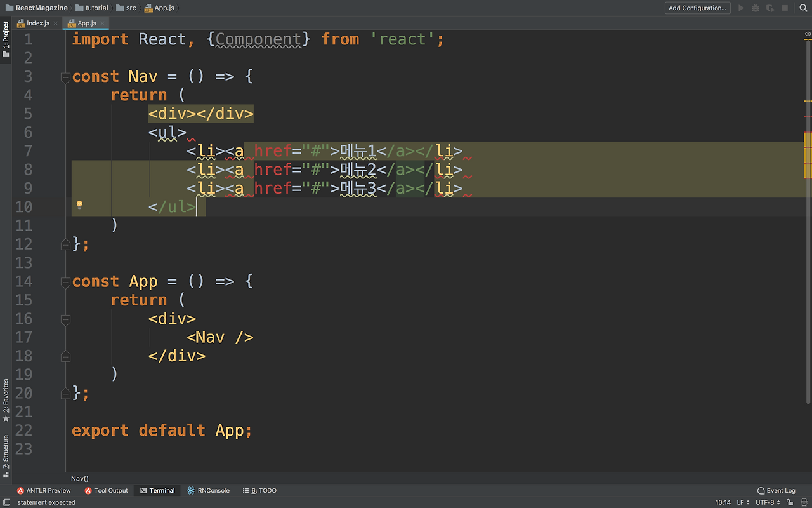Screen dimensions: 812x508
Task: Click the <div></div> tag on line 5
Action: [201, 114]
